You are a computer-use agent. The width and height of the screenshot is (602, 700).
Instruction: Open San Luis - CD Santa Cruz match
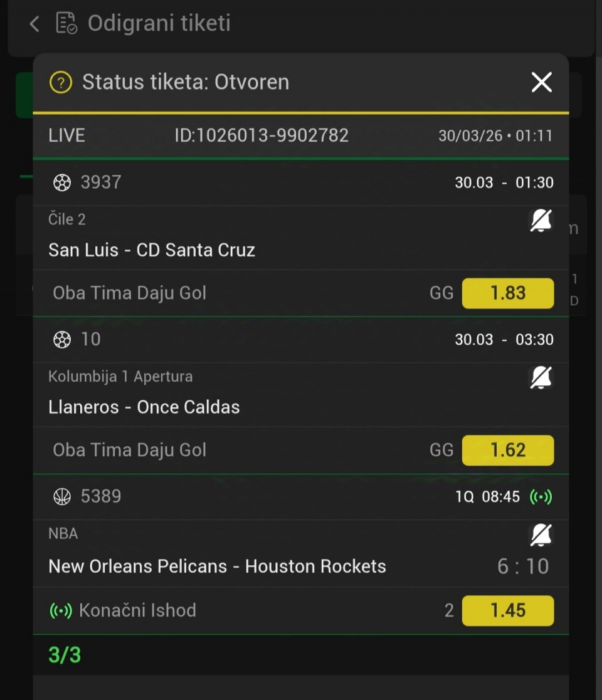click(152, 250)
